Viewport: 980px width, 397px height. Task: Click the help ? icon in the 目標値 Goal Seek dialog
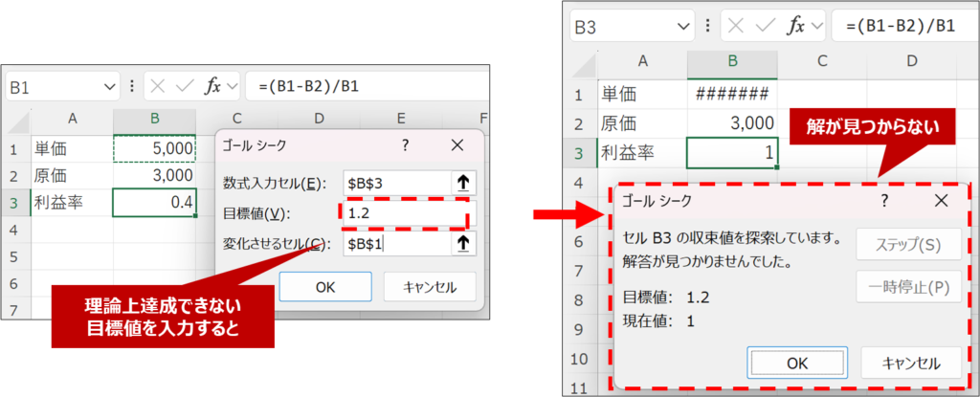[x=406, y=145]
